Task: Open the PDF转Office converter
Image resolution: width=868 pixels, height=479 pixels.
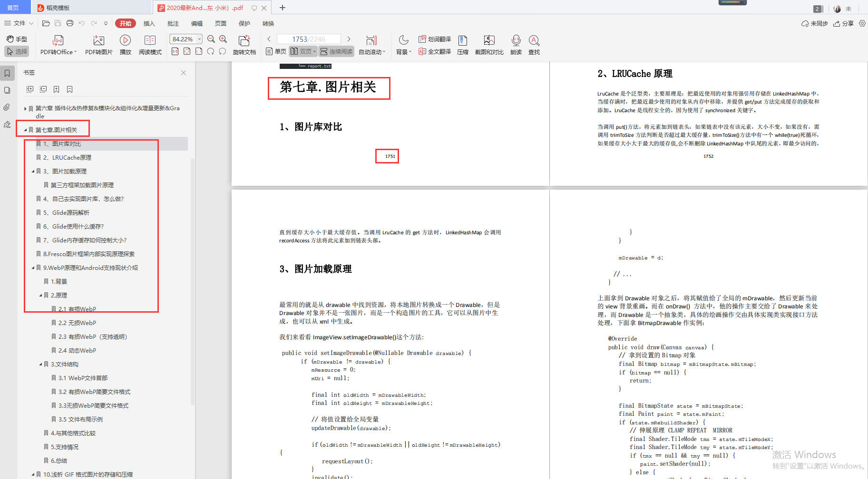Action: pyautogui.click(x=58, y=45)
